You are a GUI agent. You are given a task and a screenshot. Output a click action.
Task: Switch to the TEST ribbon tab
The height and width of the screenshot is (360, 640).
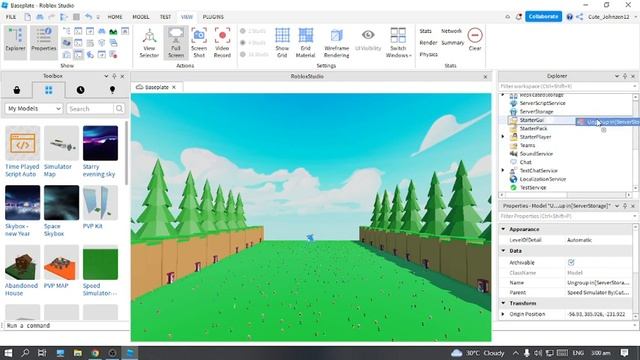click(165, 17)
